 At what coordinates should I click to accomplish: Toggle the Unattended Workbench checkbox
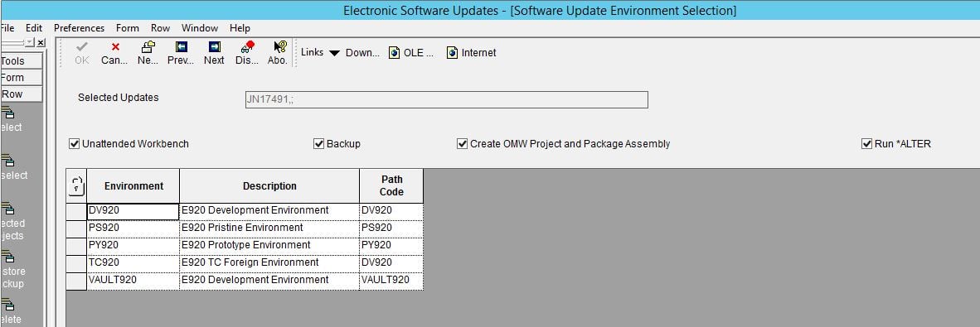click(75, 144)
